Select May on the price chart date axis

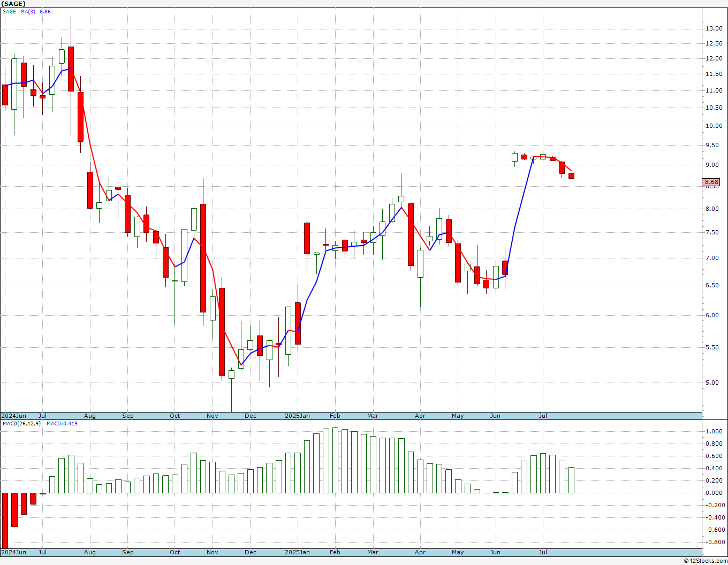pyautogui.click(x=458, y=416)
